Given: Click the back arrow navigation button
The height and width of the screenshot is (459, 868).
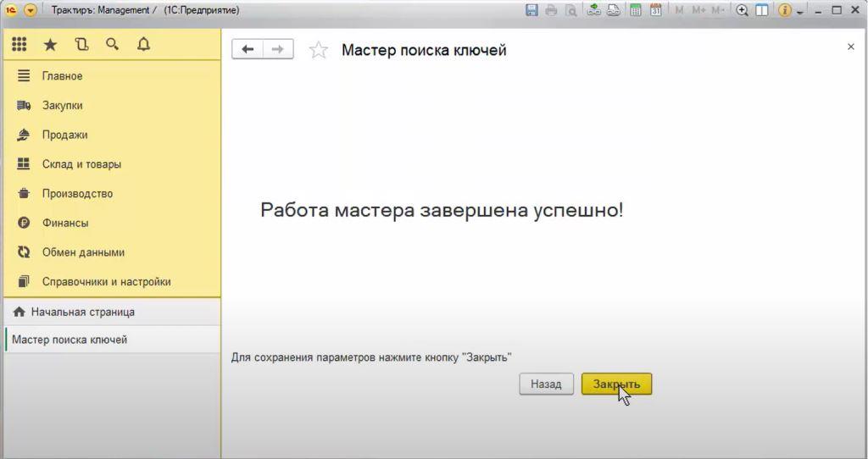Looking at the screenshot, I should tap(248, 49).
